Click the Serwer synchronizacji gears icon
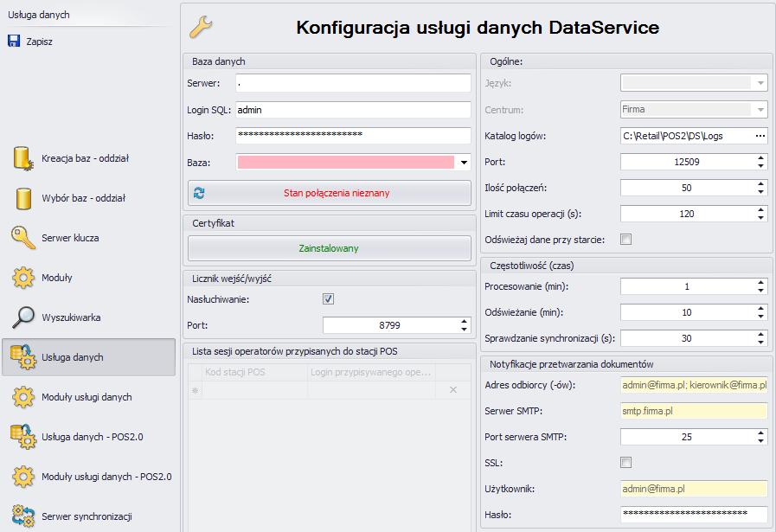Screen dimensions: 776x532 tap(23, 516)
